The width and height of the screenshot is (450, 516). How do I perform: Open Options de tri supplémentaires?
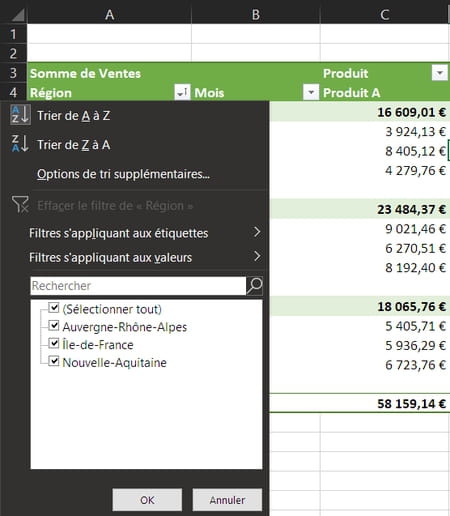tap(123, 174)
